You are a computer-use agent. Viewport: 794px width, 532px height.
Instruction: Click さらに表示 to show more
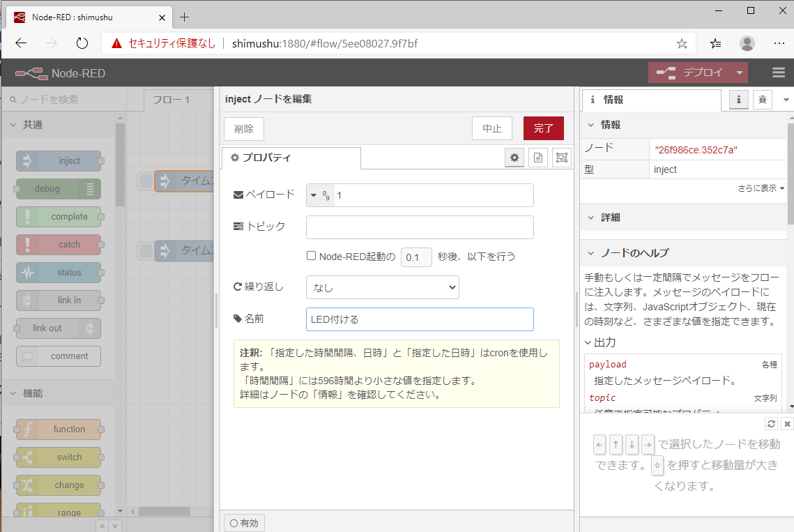click(x=761, y=188)
